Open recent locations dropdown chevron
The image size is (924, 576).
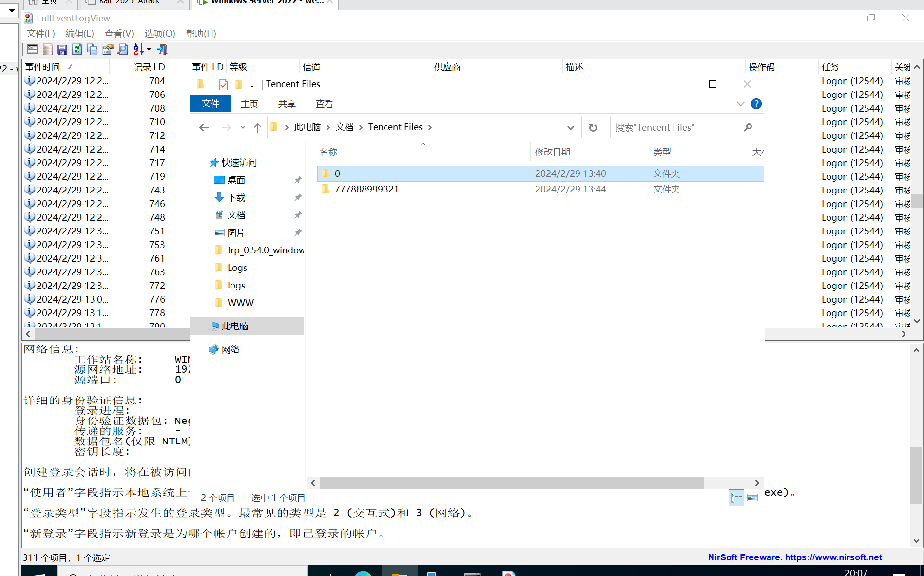[x=243, y=128]
